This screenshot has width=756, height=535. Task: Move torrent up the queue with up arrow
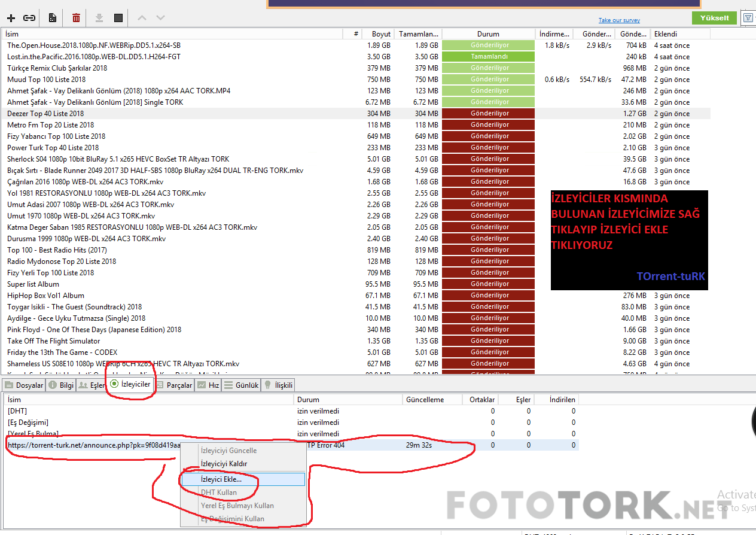tap(142, 18)
